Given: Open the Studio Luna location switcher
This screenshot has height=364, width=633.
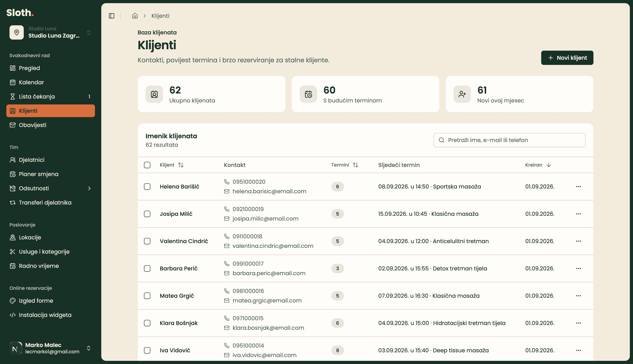Looking at the screenshot, I should tap(50, 32).
